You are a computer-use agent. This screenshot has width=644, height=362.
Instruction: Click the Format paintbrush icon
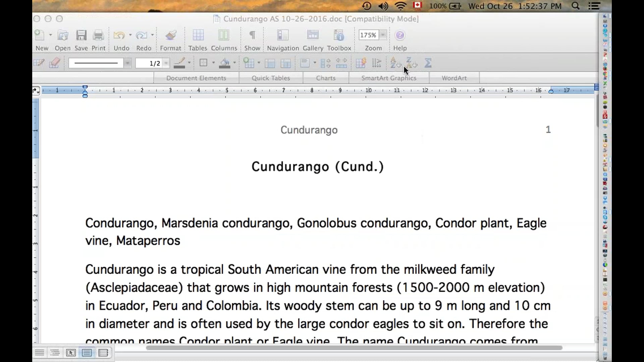pyautogui.click(x=170, y=36)
